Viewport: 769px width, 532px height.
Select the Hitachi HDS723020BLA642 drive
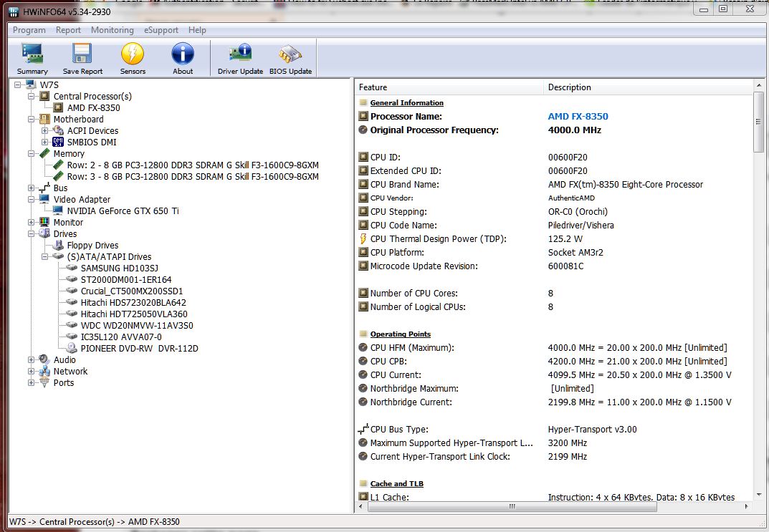pyautogui.click(x=133, y=303)
